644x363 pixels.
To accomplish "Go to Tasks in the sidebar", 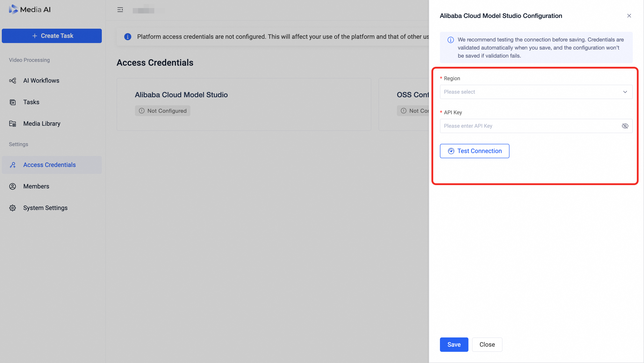I will (52, 102).
